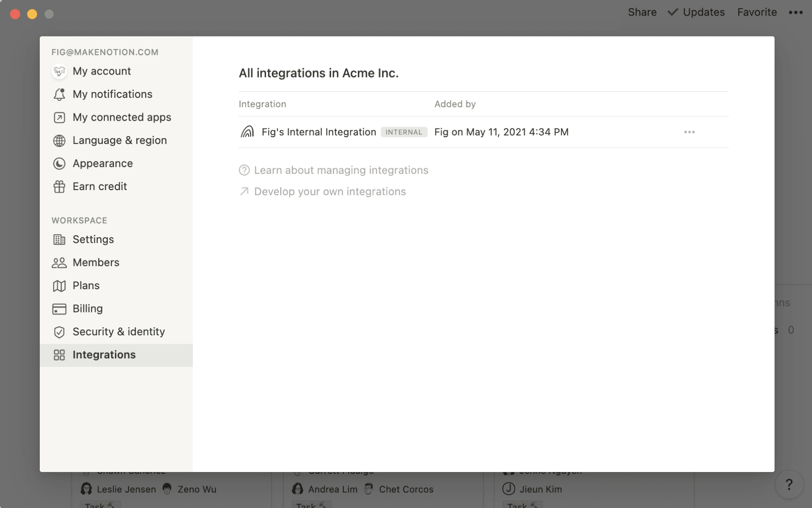
Task: Select the Earn credit gift icon
Action: click(60, 186)
